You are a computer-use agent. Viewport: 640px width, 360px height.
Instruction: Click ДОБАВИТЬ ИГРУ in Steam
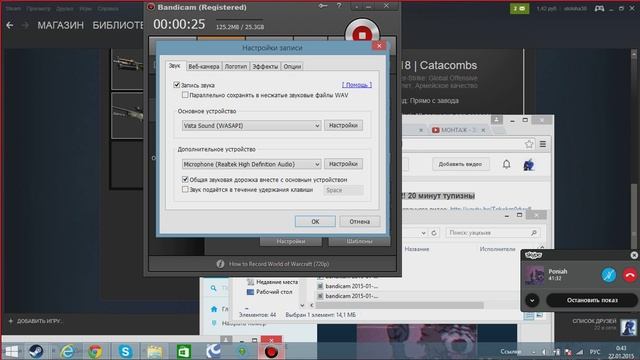pyautogui.click(x=35, y=321)
